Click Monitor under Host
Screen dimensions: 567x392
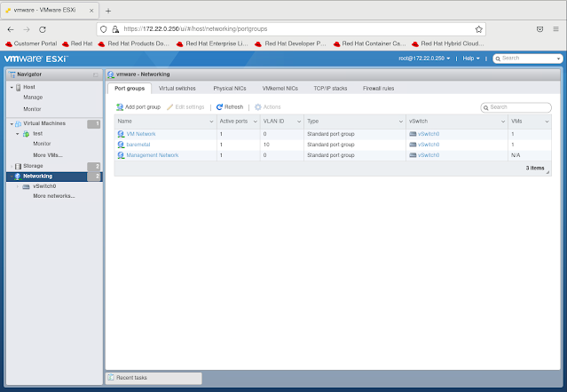coord(32,109)
